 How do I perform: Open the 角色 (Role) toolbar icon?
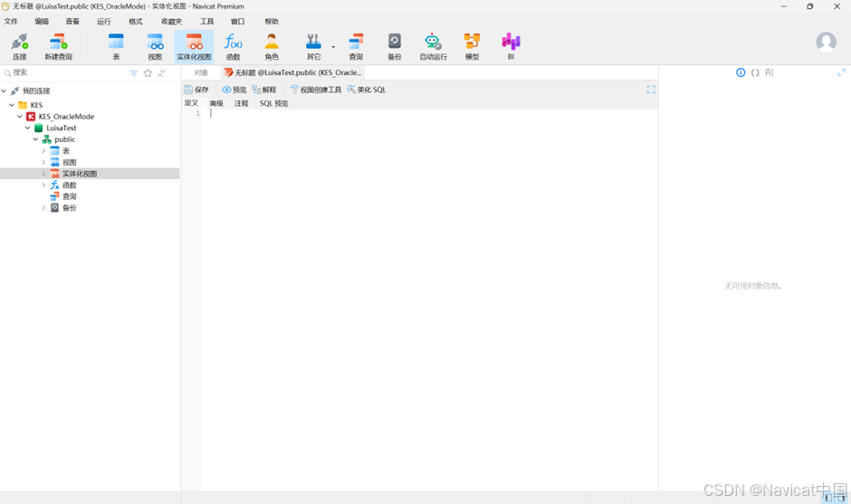tap(272, 47)
